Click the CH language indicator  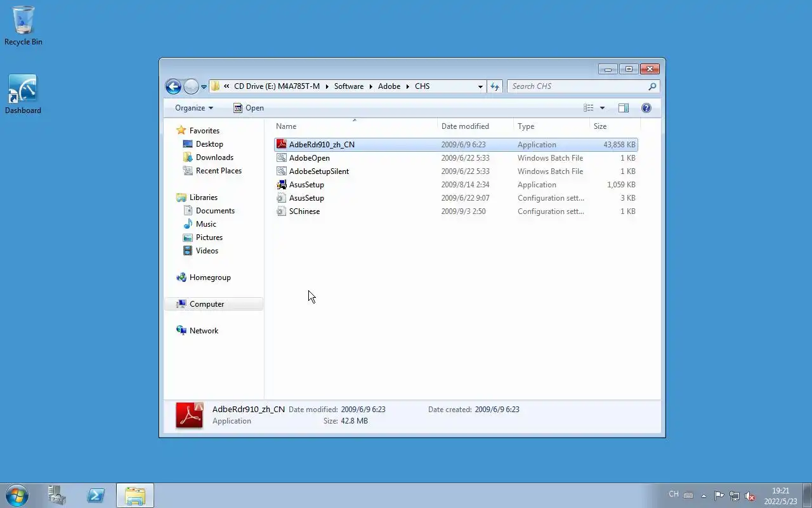coord(674,494)
